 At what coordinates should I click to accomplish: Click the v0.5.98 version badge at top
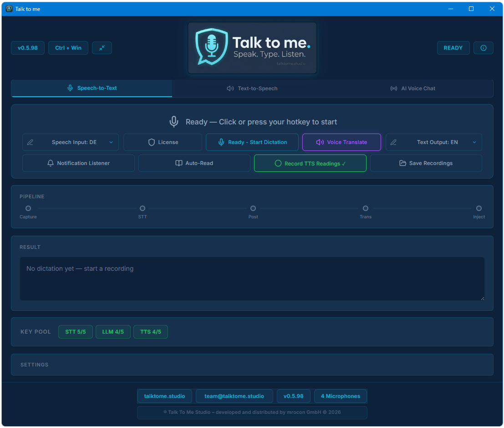click(x=28, y=48)
